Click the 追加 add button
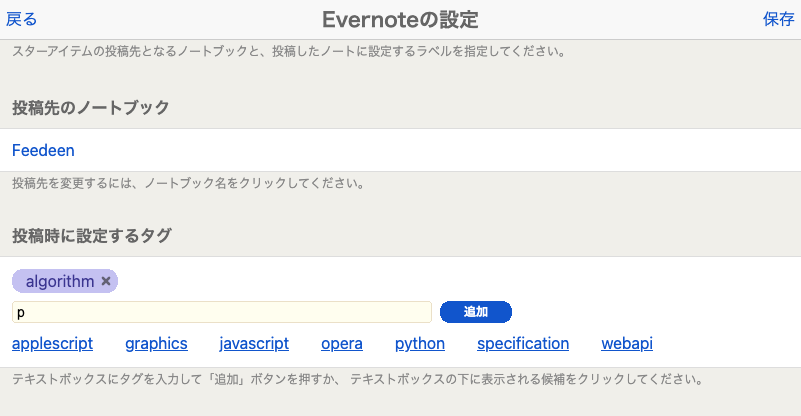The image size is (801, 416). click(476, 312)
